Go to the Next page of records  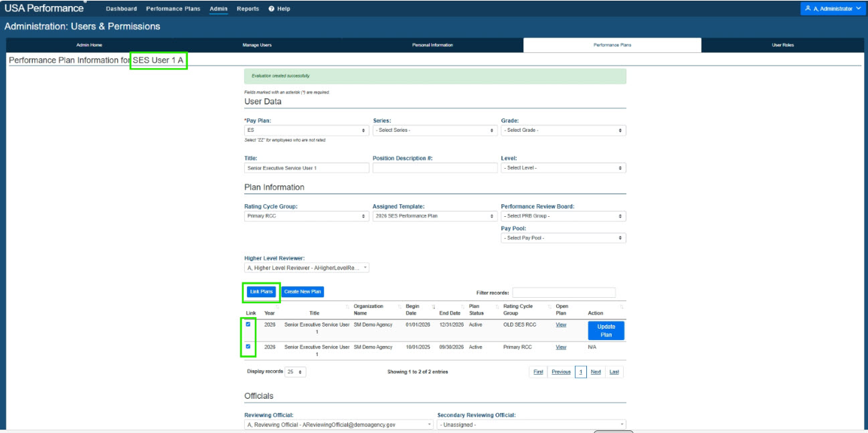[596, 372]
